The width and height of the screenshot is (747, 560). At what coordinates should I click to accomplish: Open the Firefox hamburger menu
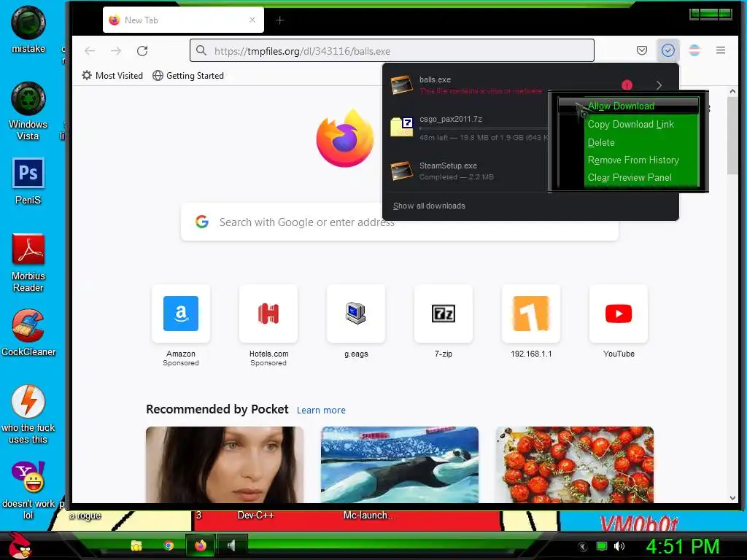point(720,50)
